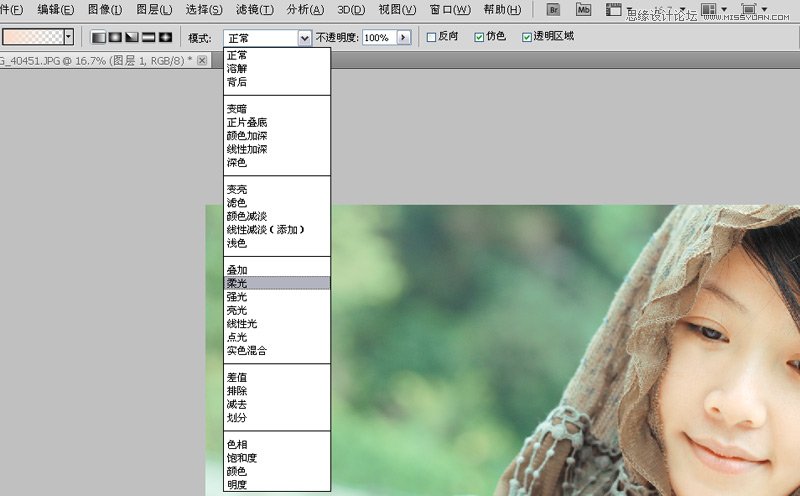Choose 正常 in the blend mode list
Screen dimensions: 800x496
tap(277, 55)
